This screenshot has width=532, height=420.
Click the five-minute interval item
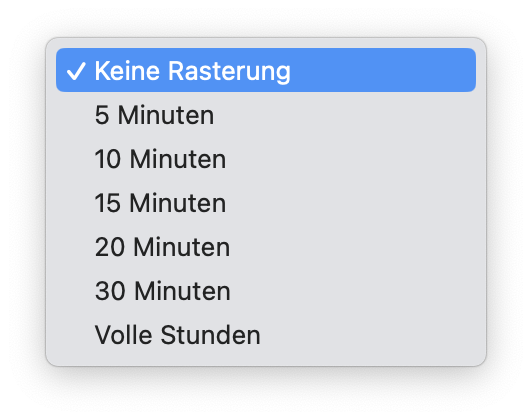(x=266, y=115)
